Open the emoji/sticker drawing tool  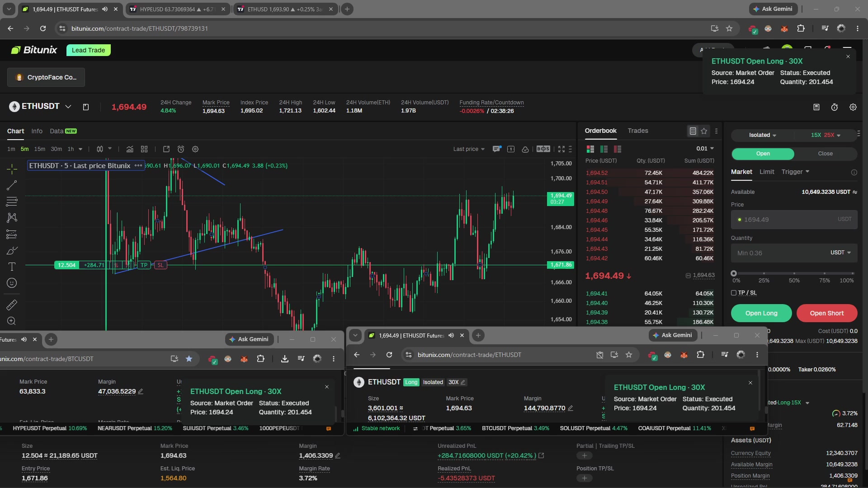point(12,283)
